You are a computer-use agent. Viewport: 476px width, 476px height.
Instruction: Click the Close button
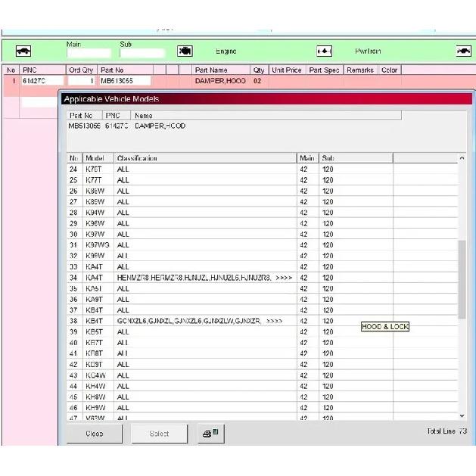tap(95, 434)
